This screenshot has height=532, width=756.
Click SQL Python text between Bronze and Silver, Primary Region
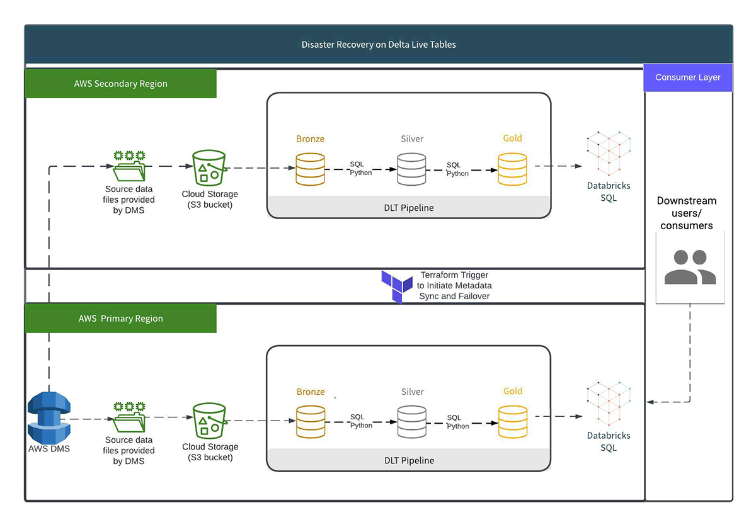(362, 421)
